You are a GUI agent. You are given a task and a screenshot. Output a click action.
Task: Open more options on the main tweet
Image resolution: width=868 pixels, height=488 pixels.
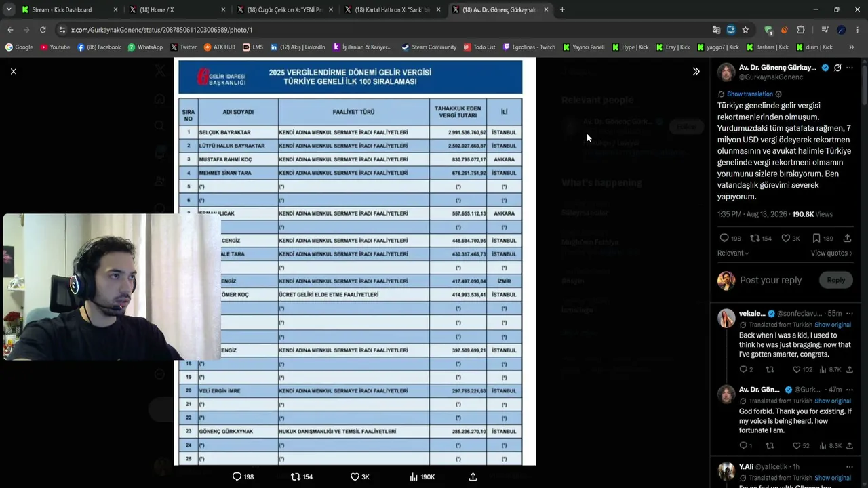tap(850, 68)
